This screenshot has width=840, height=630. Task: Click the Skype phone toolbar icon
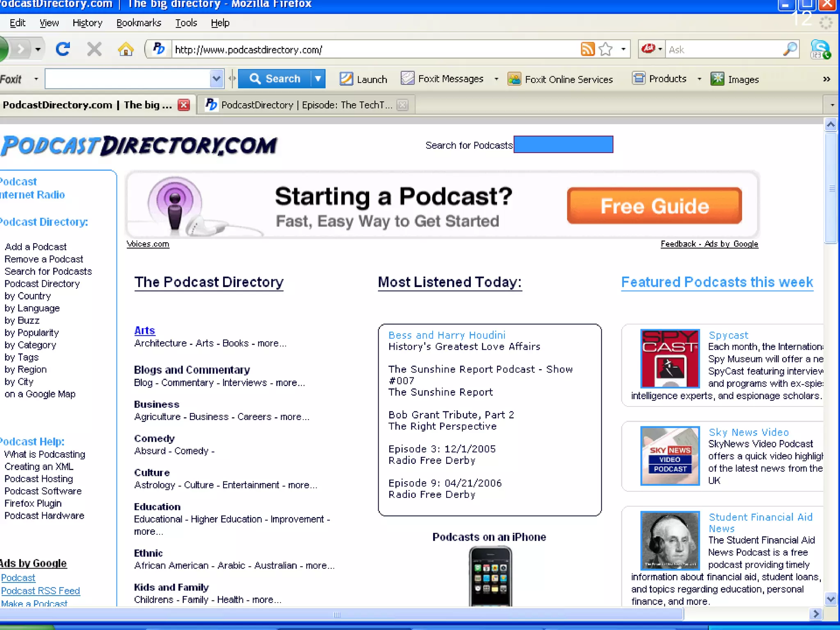820,50
